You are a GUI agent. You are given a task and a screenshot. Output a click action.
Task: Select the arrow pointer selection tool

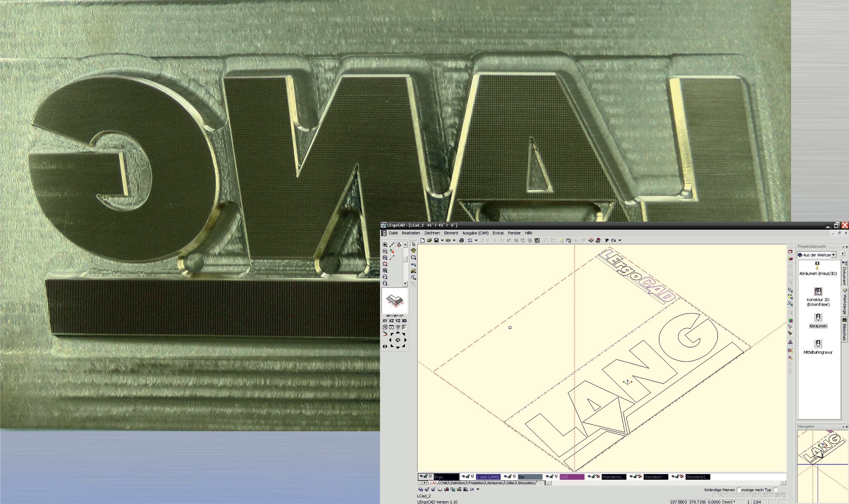(414, 244)
